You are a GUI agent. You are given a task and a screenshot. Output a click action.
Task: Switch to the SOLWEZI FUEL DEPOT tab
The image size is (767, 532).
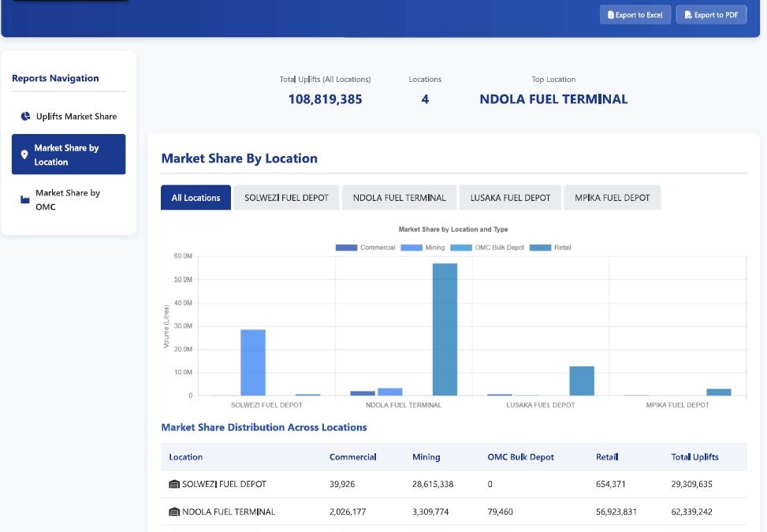tap(286, 198)
